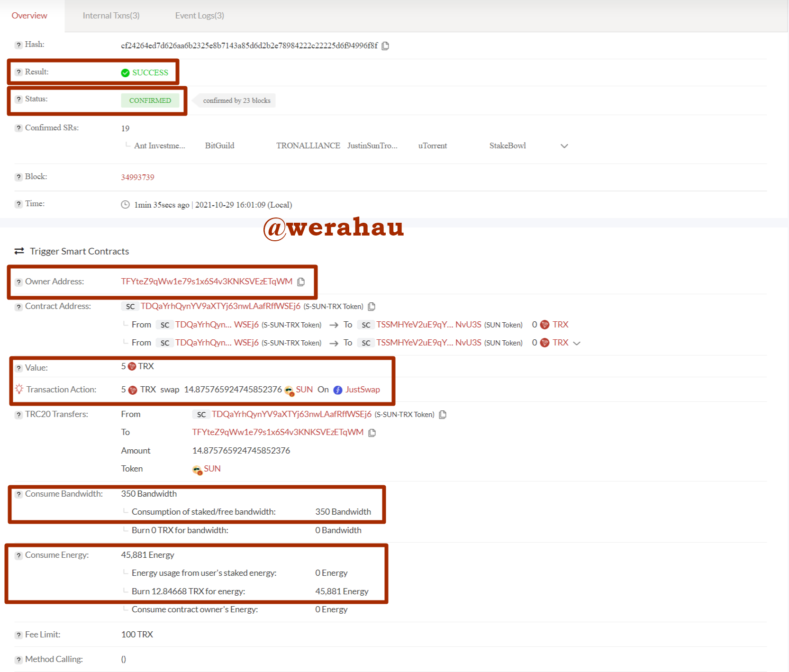Viewport: 789px width, 672px height.
Task: Click the 'confirmed by 23 blocks' label
Action: [236, 100]
